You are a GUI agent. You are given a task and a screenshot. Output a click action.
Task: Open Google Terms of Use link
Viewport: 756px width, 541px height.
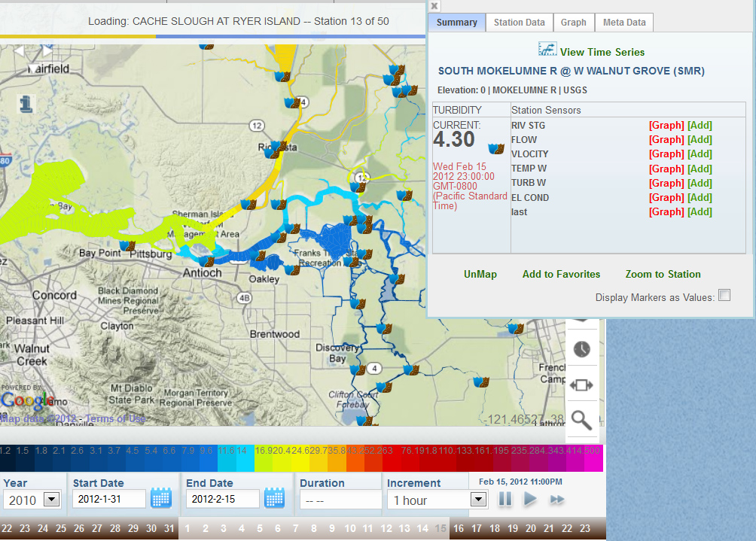[116, 418]
